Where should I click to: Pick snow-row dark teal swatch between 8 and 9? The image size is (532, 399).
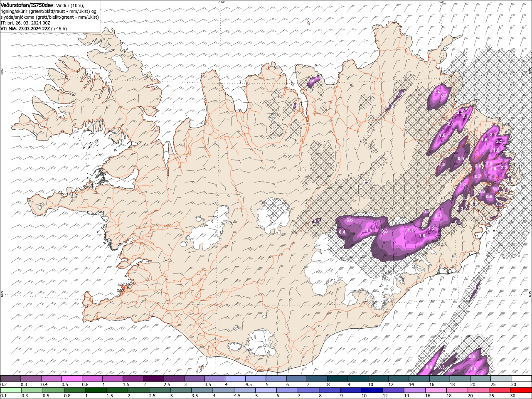[x=337, y=379]
